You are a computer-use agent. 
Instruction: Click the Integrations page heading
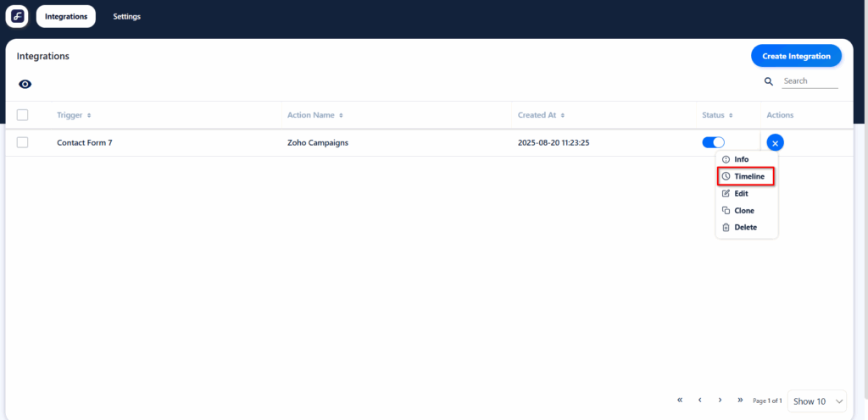point(42,56)
